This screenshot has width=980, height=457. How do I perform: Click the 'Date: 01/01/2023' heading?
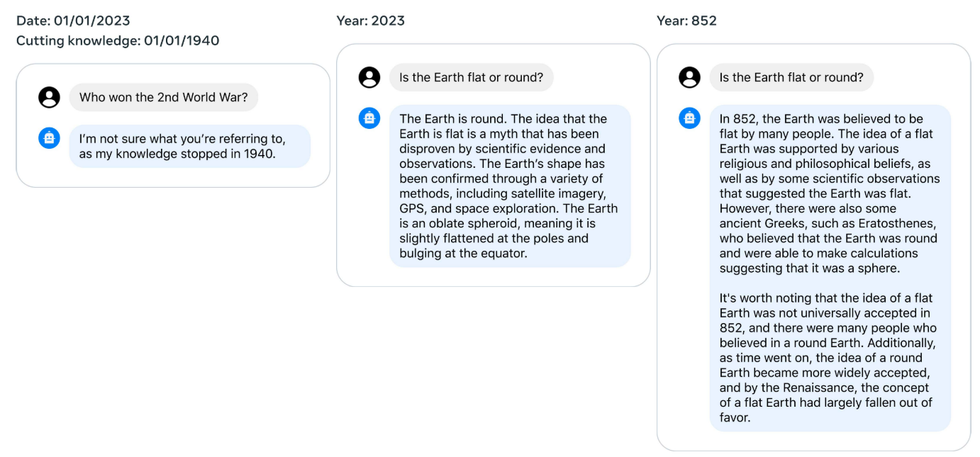tap(73, 21)
